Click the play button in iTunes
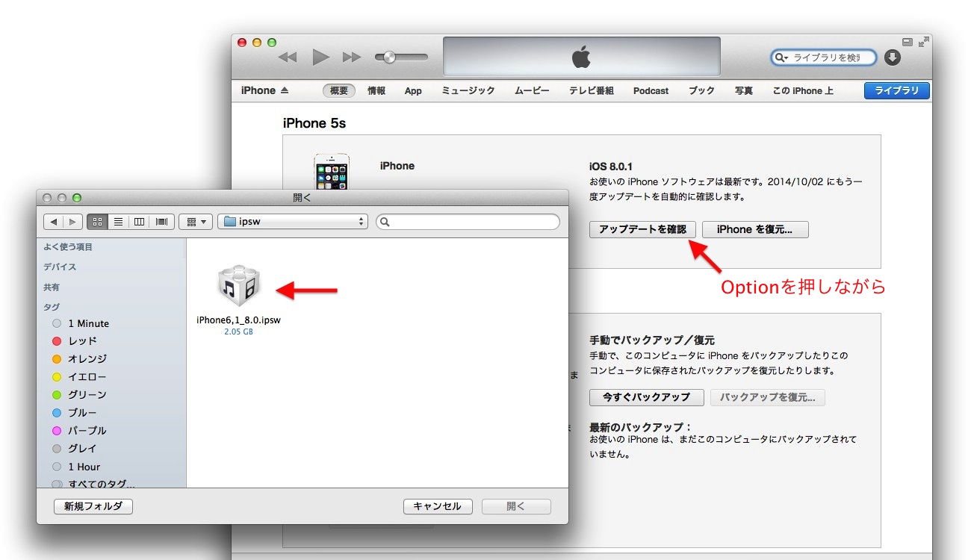 pos(320,57)
